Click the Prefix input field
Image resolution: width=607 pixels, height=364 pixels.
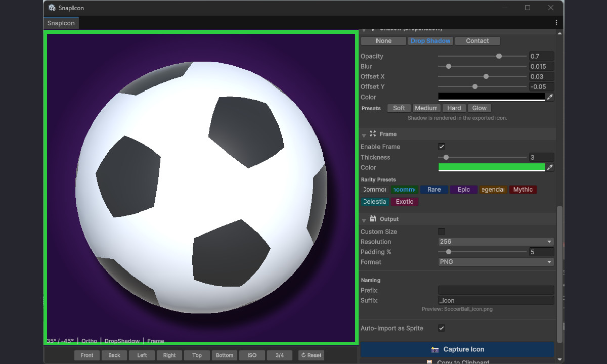tap(496, 290)
